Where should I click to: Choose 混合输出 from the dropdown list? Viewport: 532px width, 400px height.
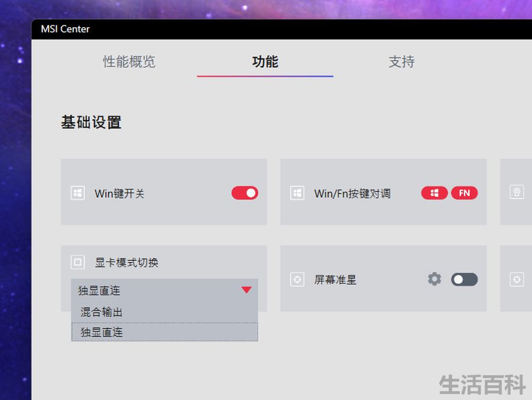coord(164,312)
